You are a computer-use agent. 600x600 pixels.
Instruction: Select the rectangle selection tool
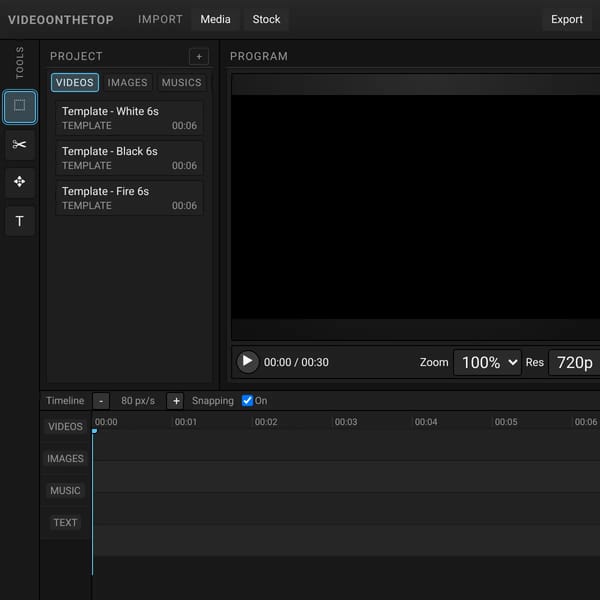pos(20,107)
